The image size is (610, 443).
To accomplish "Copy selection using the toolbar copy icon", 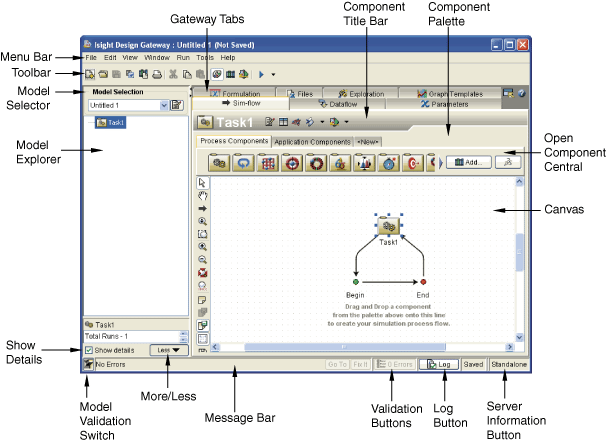I will coord(187,74).
